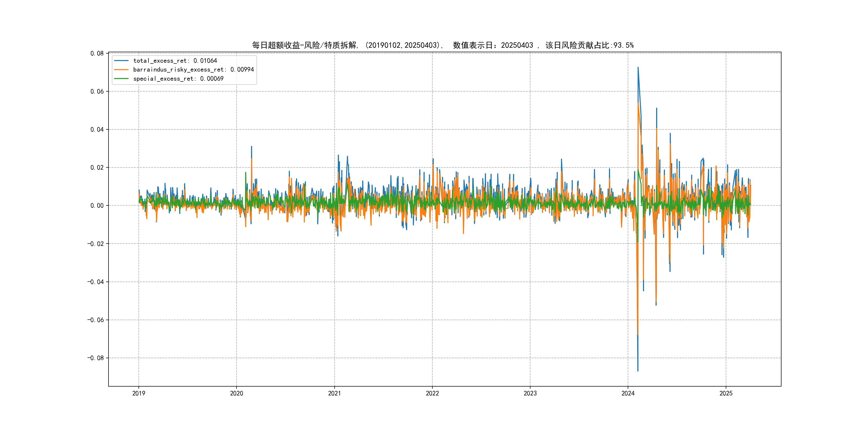
Task: Click the -0.04 y-axis tick label
Action: [x=95, y=282]
